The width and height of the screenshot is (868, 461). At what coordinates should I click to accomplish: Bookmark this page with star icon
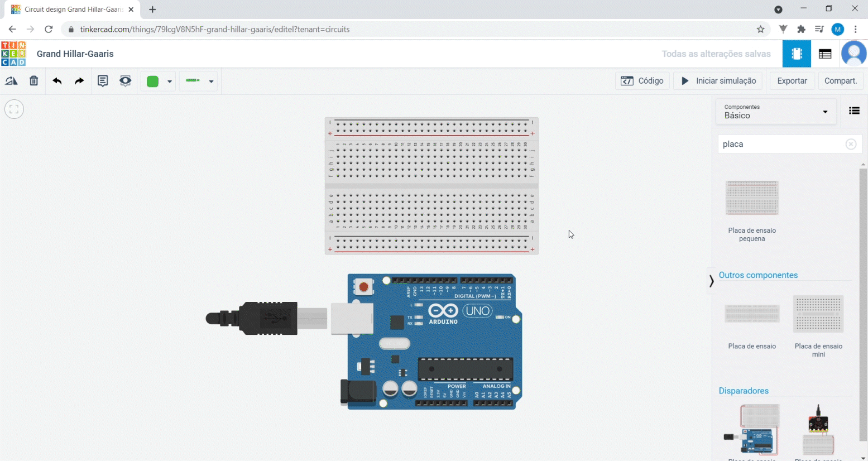point(760,29)
